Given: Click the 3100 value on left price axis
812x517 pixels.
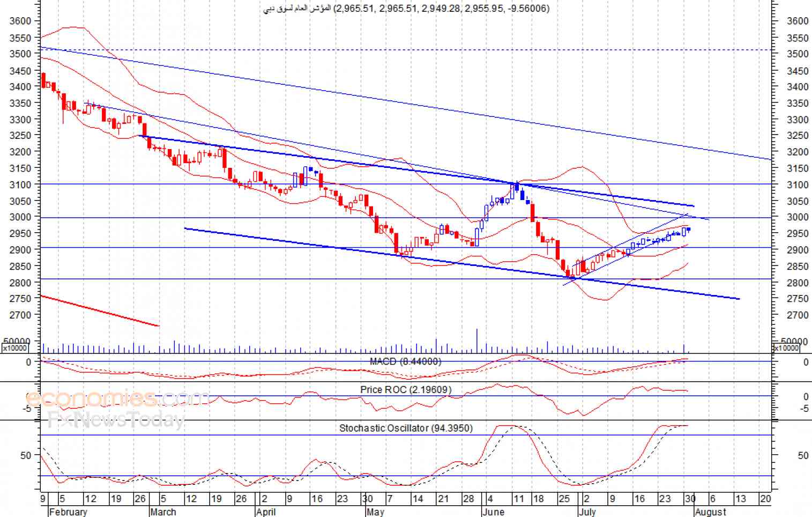Looking at the screenshot, I should pyautogui.click(x=20, y=184).
